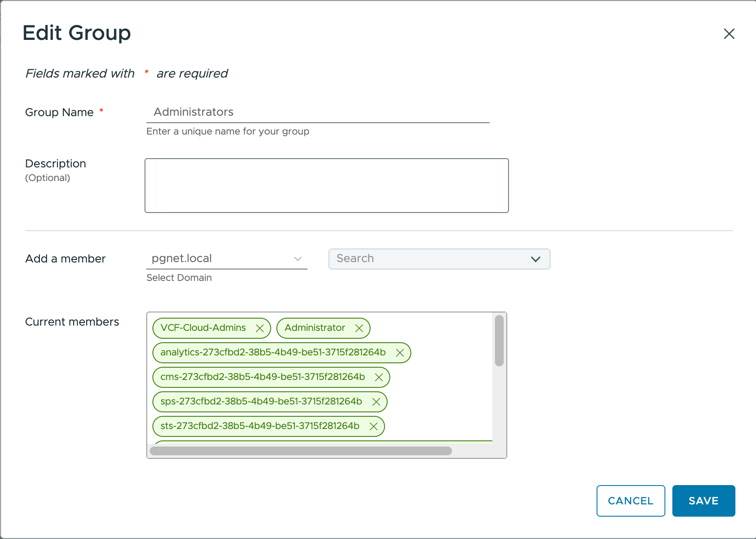Select the Administrator member chip label
Screen dimensions: 756x539
[314, 328]
